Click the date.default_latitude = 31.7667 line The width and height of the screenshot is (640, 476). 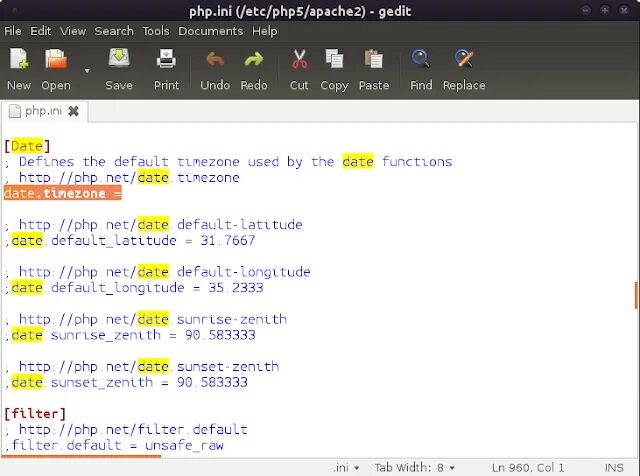point(130,241)
